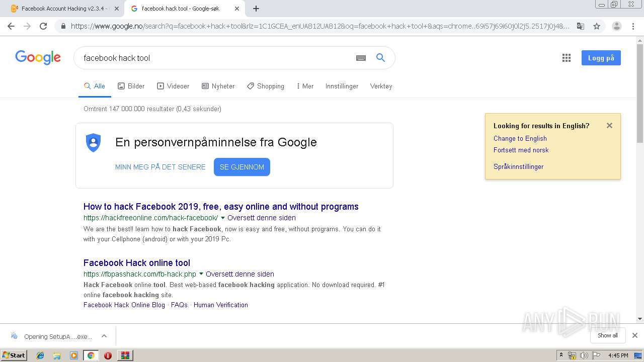This screenshot has width=644, height=362.
Task: Open the Chrome profile avatar icon
Action: pos(616,26)
